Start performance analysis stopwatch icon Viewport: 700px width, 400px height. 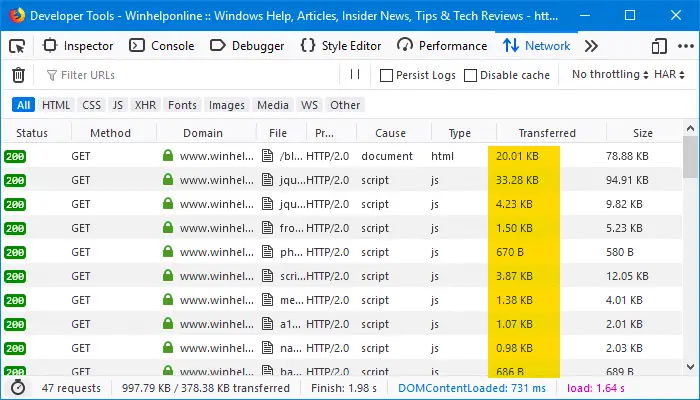[x=18, y=388]
